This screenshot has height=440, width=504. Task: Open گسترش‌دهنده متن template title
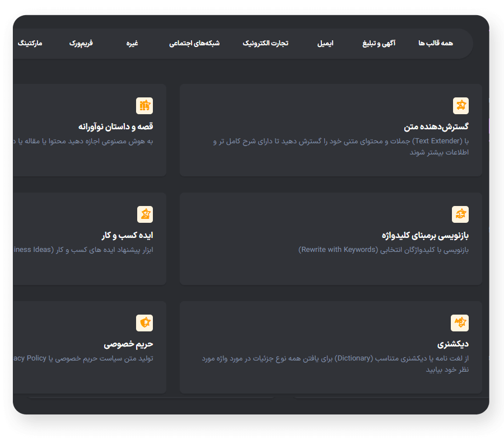436,127
